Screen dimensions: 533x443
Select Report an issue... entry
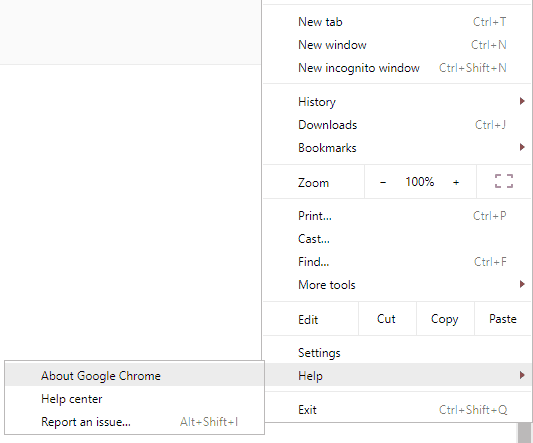coord(135,422)
